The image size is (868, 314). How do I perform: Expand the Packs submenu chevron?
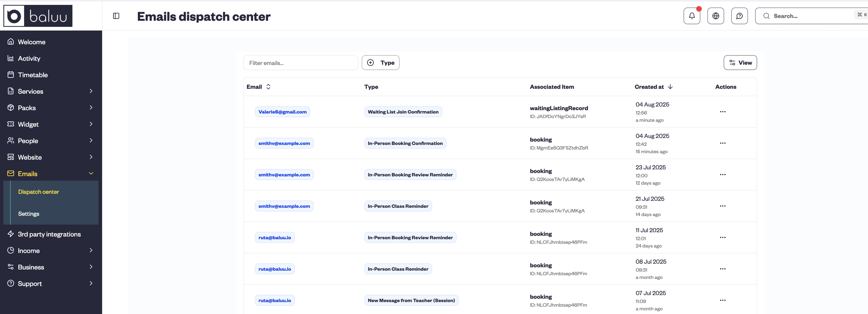coord(91,107)
